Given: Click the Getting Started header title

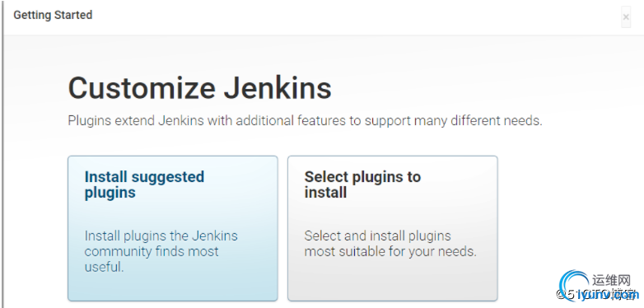Looking at the screenshot, I should tap(53, 15).
